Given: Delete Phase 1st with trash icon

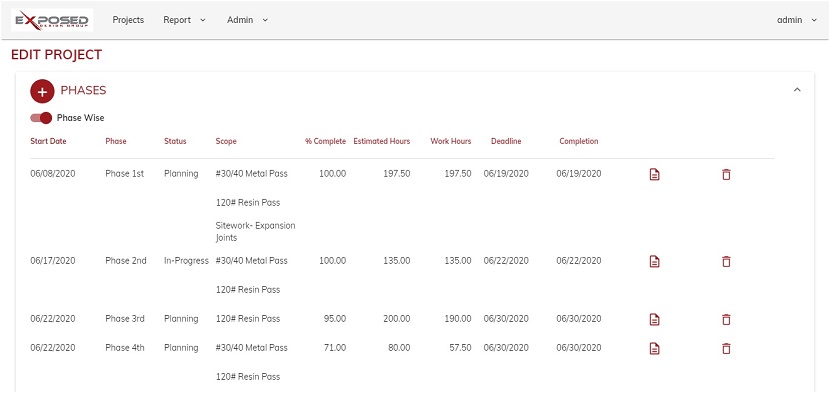Looking at the screenshot, I should [726, 174].
